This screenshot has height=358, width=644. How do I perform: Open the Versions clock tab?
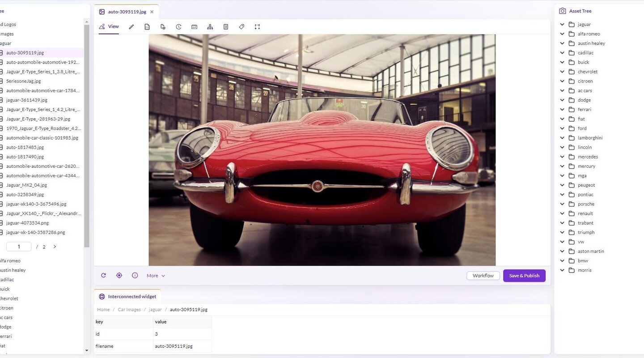pos(178,27)
